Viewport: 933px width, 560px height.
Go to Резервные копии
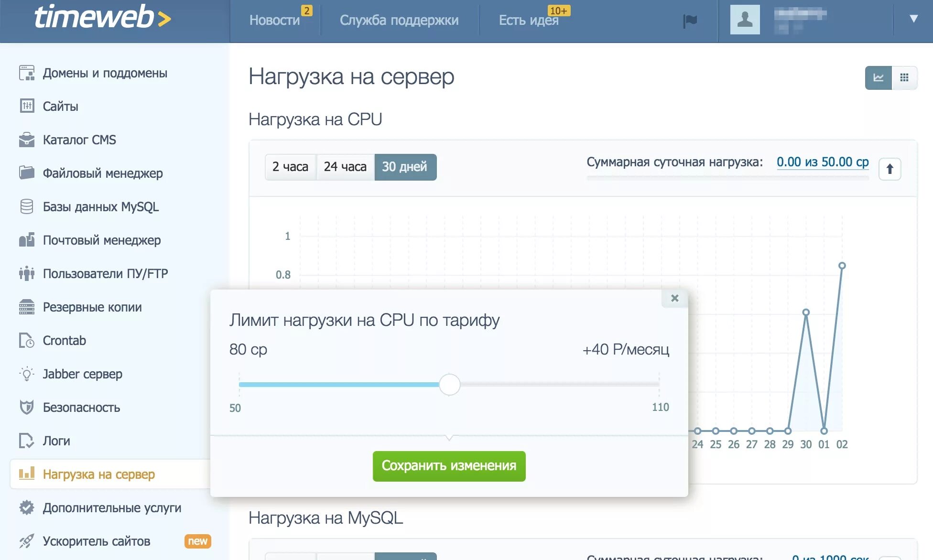pyautogui.click(x=92, y=307)
